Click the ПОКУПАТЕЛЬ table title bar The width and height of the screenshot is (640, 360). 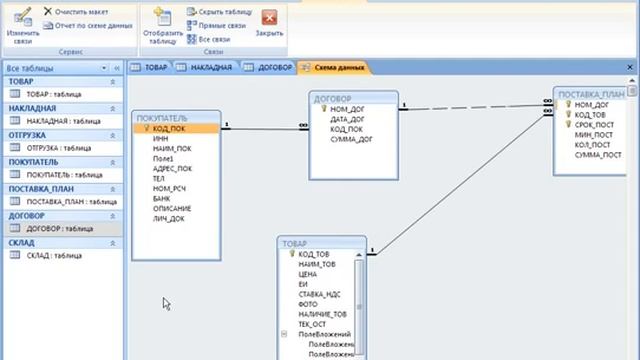click(176, 118)
